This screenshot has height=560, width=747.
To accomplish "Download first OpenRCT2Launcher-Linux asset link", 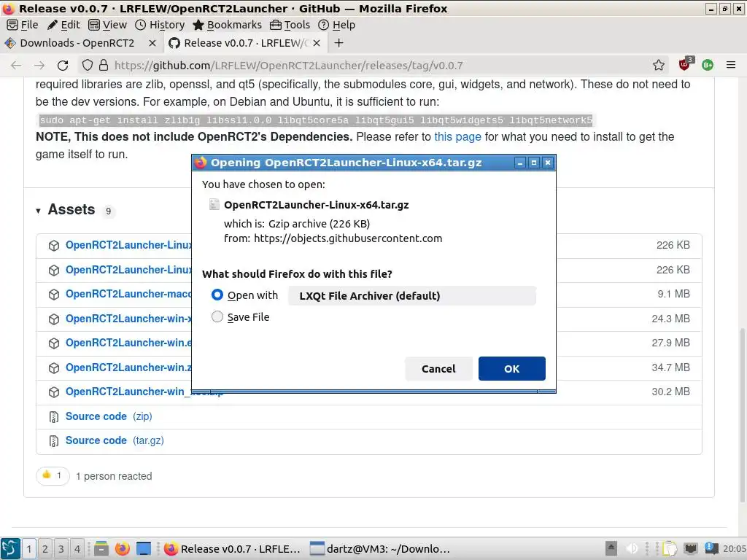I will tap(128, 245).
